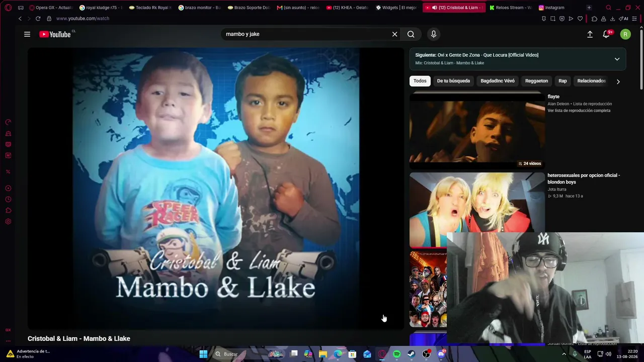
Task: Select the 'Relacionados' filter chip
Action: pos(591,81)
